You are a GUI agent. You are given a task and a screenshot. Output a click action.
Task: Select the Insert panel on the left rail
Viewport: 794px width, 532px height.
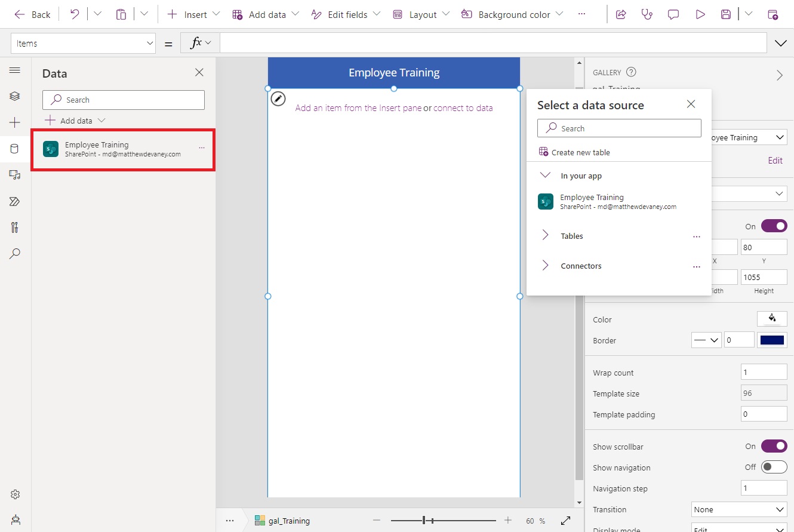(15, 122)
